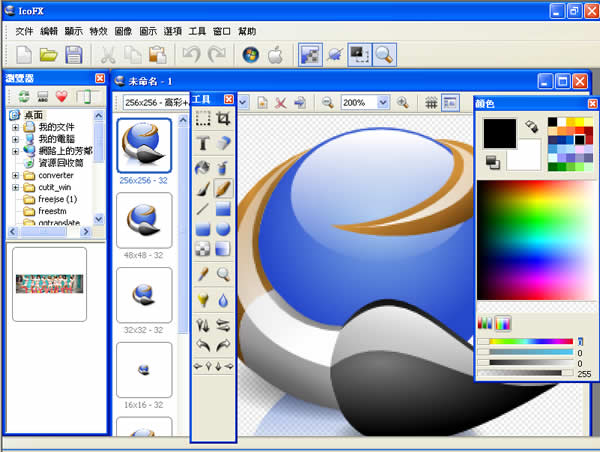Click the heart favorites icon in browser panel
The height and width of the screenshot is (452, 600).
click(62, 96)
